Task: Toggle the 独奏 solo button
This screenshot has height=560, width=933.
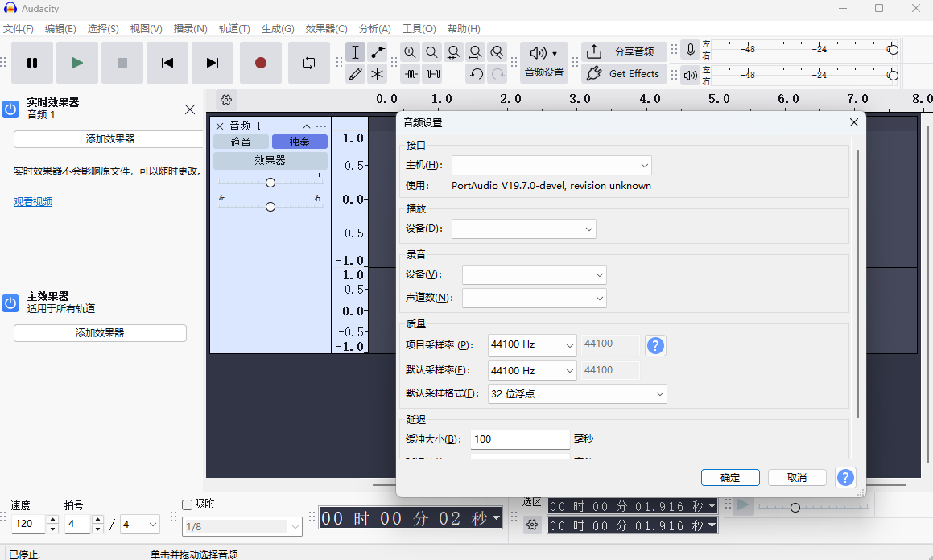Action: pos(299,142)
